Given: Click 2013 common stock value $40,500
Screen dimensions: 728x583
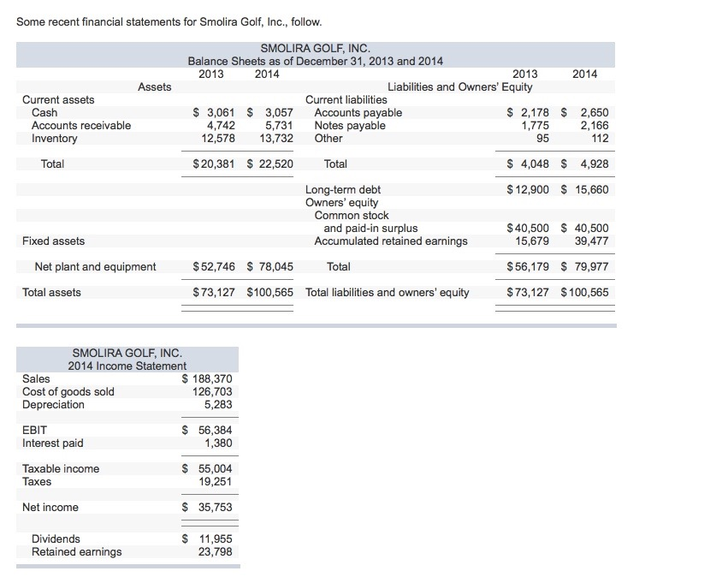Looking at the screenshot, I should pyautogui.click(x=528, y=228).
